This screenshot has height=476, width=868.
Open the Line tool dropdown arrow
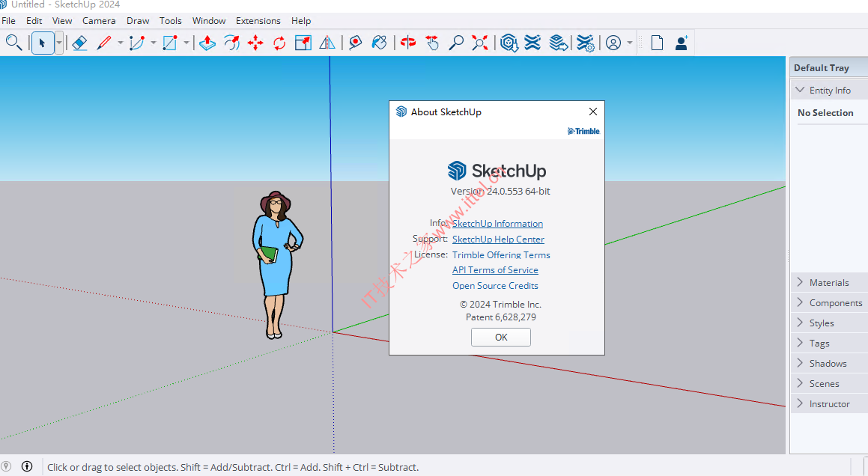[x=120, y=43]
